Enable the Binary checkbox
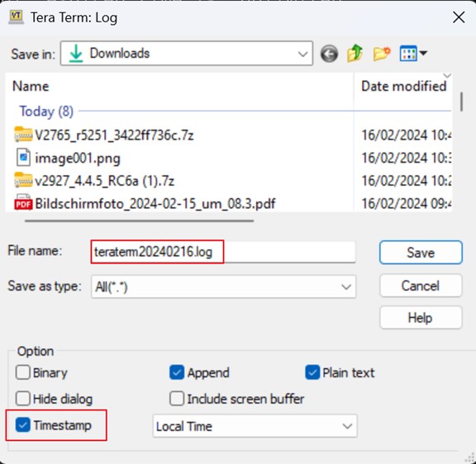This screenshot has height=464, width=476. coord(23,372)
